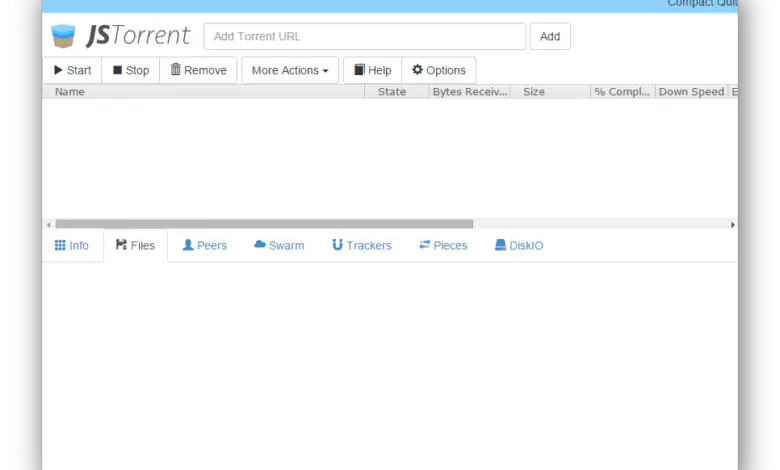Switch to the Pieces tab
The image size is (780, 470).
[x=443, y=246]
